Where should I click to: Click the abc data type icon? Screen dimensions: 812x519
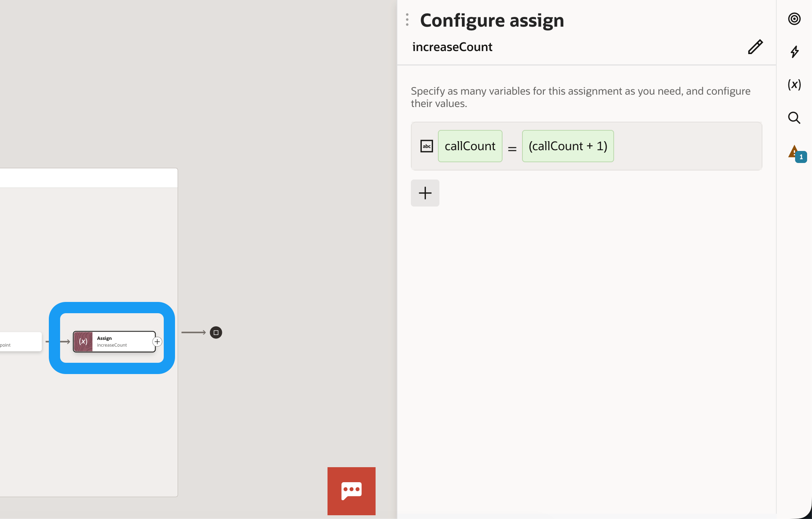coord(426,146)
